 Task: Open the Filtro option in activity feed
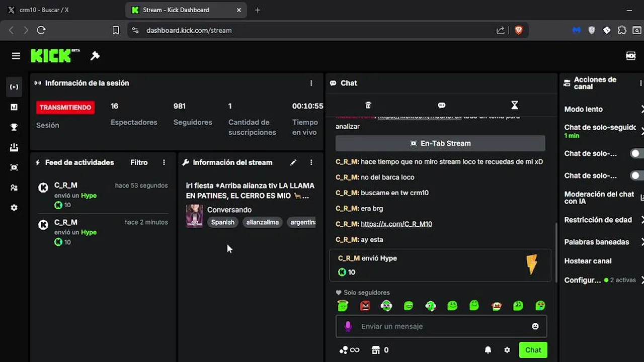[x=139, y=162]
